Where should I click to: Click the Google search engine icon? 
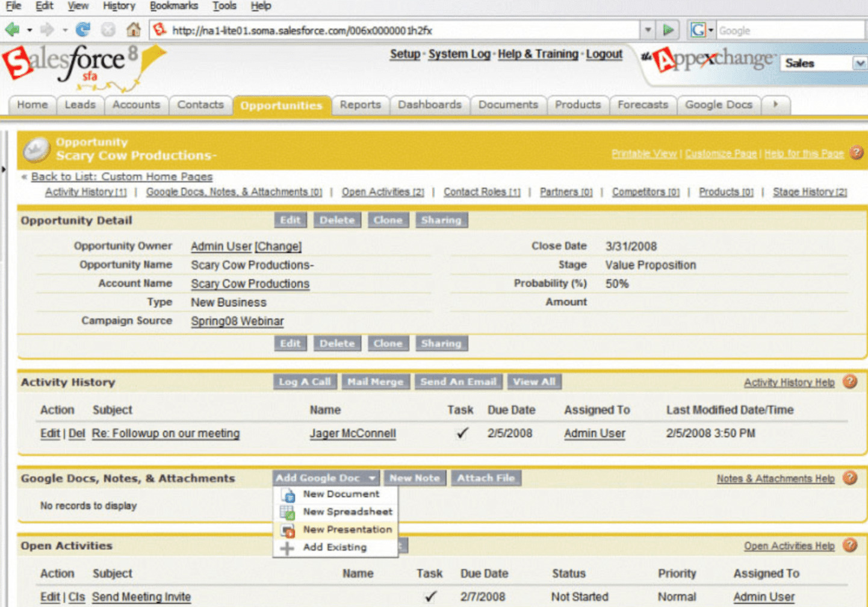click(x=698, y=30)
